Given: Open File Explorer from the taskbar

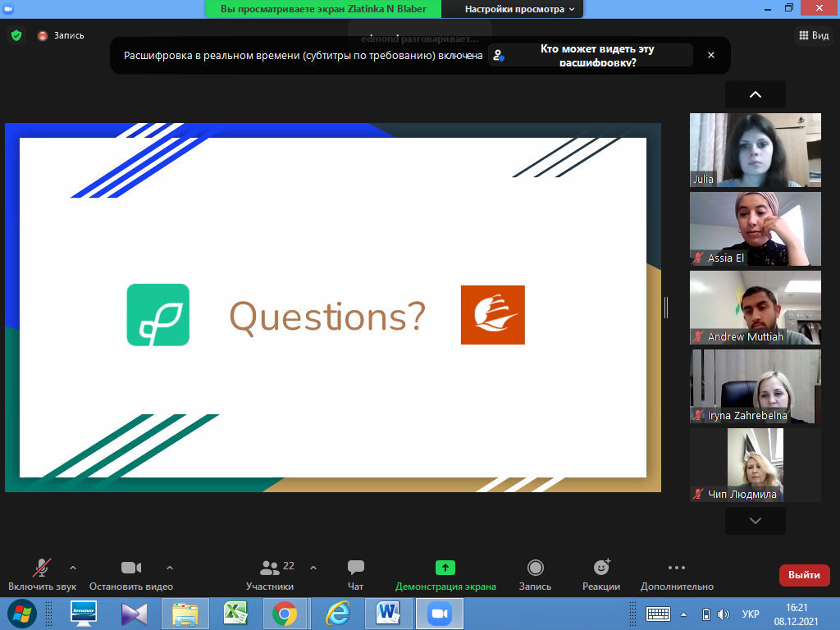Looking at the screenshot, I should (185, 614).
